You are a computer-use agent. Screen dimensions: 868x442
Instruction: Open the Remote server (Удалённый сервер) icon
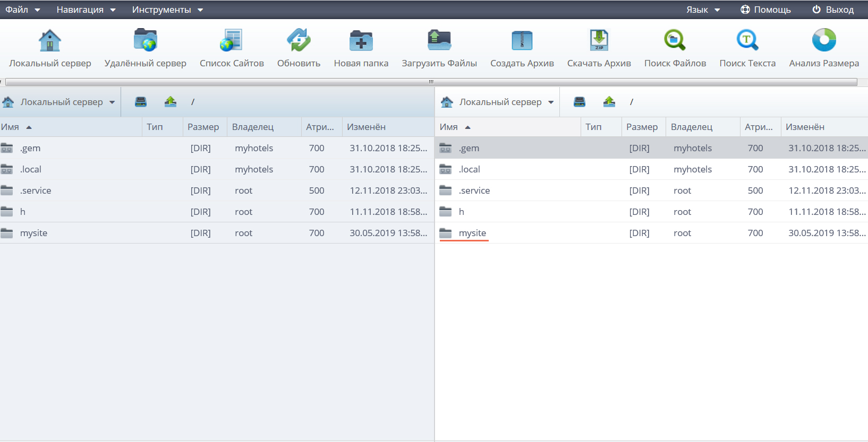(x=146, y=40)
